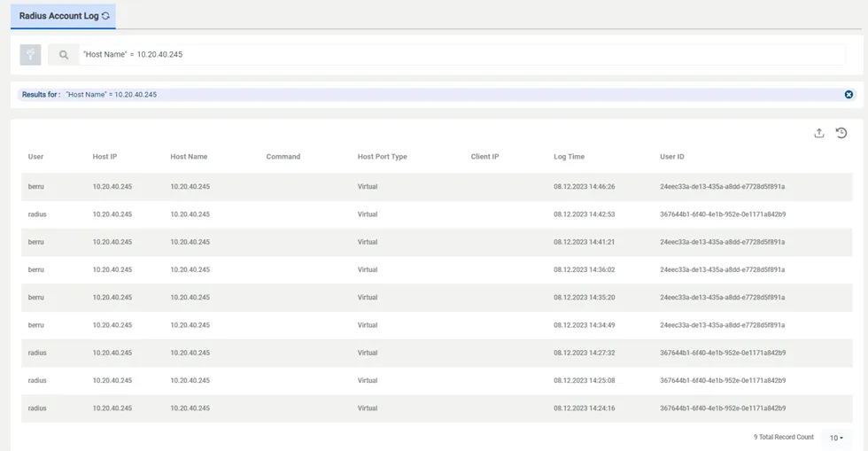
Task: Click Virtual in the 14:34:49 row
Action: [x=368, y=325]
